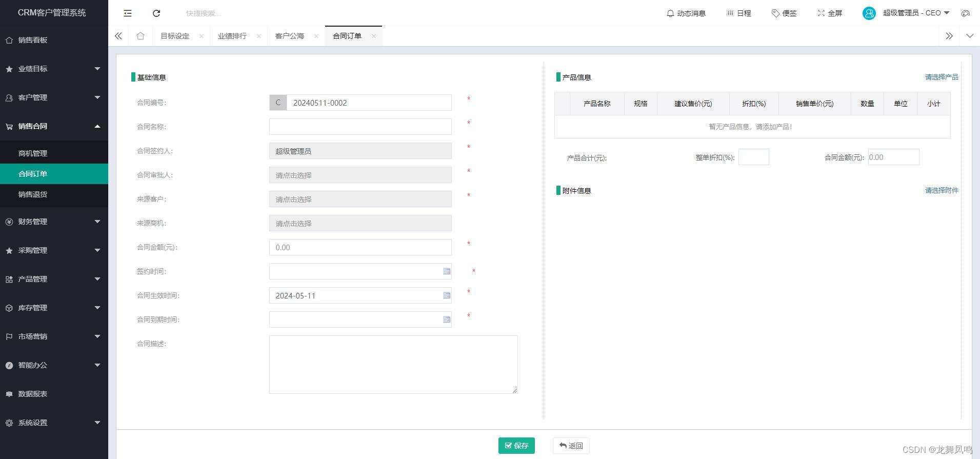Collapse the sidebar menu icon
This screenshot has width=980, height=459.
click(x=128, y=13)
